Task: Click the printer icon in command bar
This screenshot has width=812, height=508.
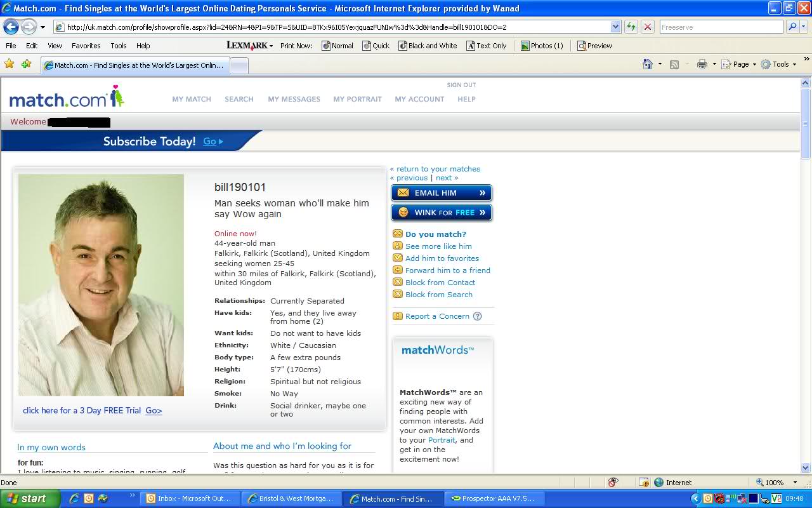Action: point(702,64)
